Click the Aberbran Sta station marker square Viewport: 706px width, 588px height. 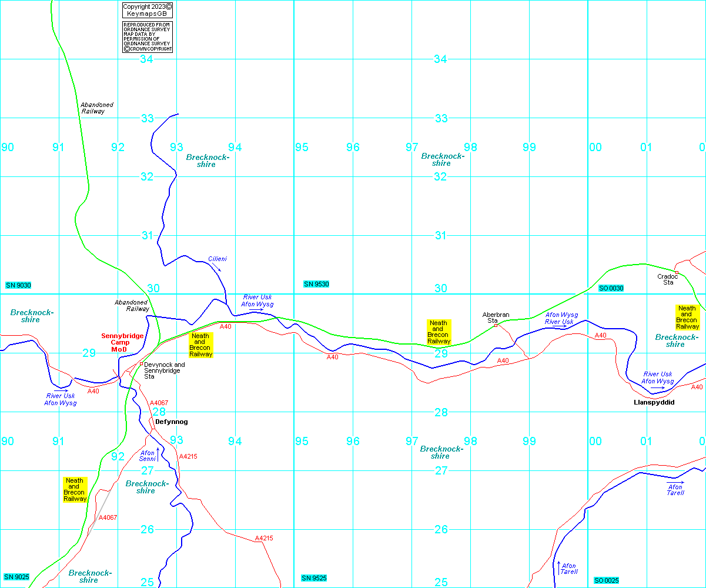[x=496, y=325]
